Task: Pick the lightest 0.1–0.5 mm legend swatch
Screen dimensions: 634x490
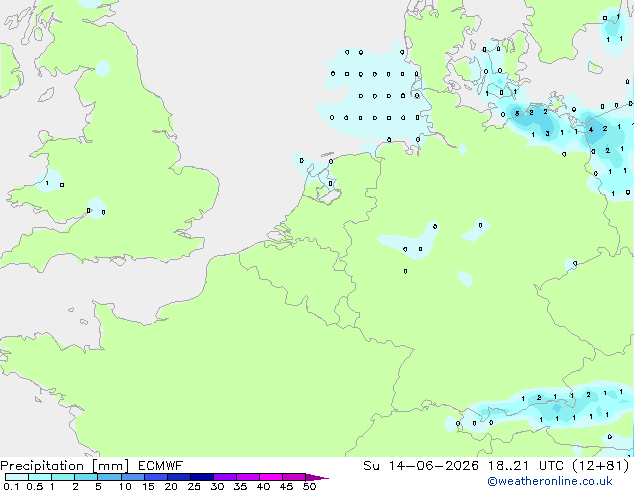Action: click(17, 477)
